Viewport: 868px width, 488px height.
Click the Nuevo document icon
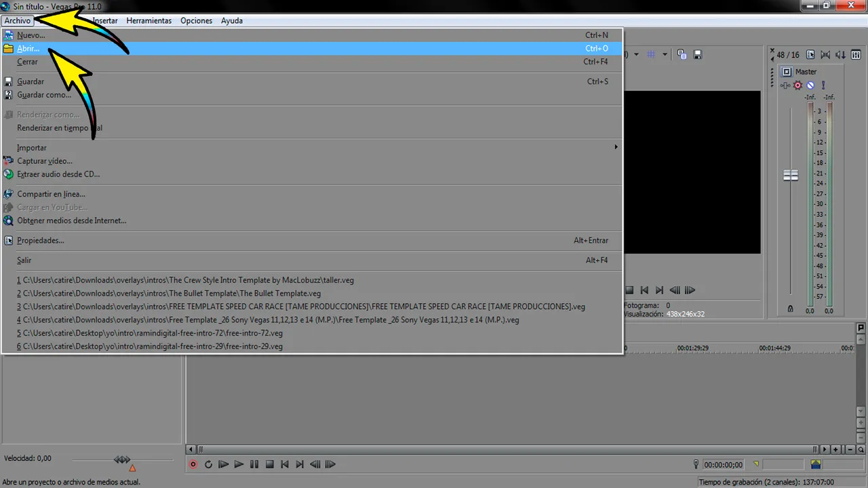[x=9, y=35]
